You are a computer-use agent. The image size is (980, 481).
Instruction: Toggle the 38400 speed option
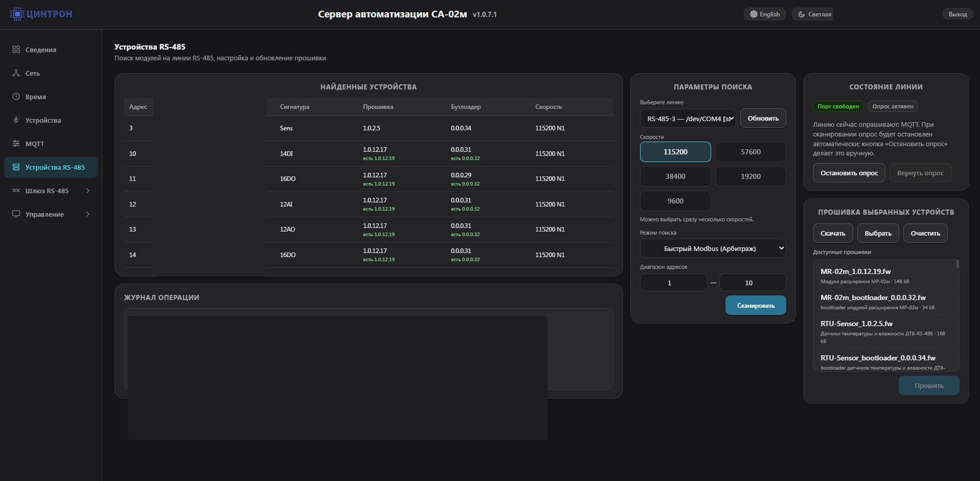(675, 176)
